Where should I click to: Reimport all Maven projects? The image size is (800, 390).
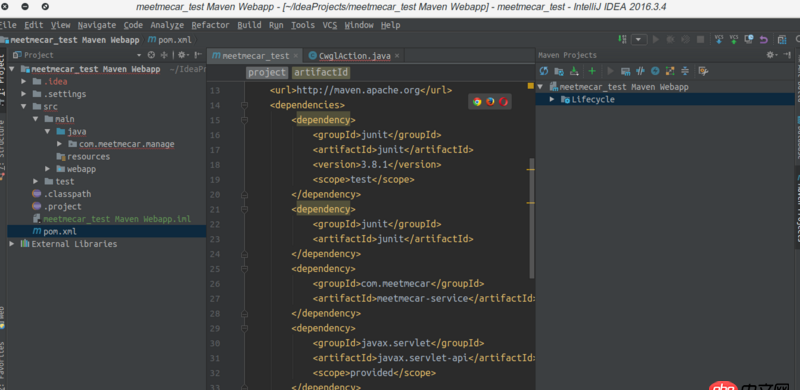(x=544, y=71)
